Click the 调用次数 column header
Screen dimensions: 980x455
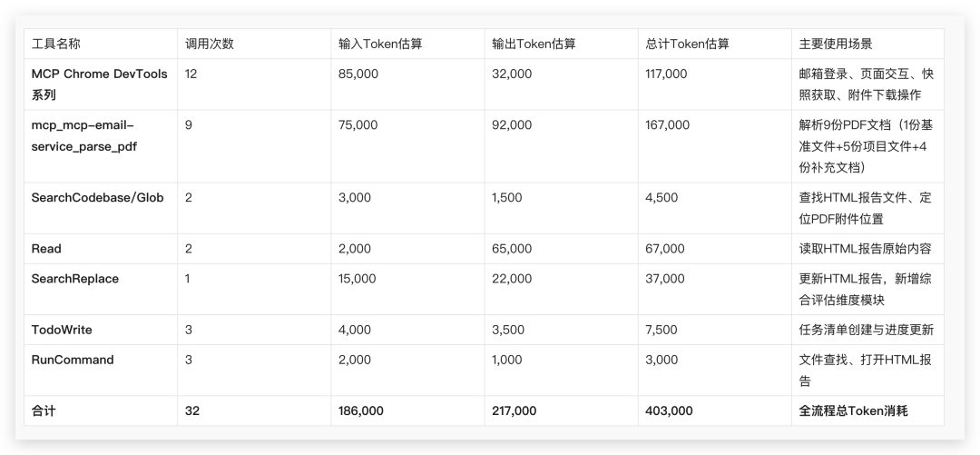pyautogui.click(x=209, y=44)
